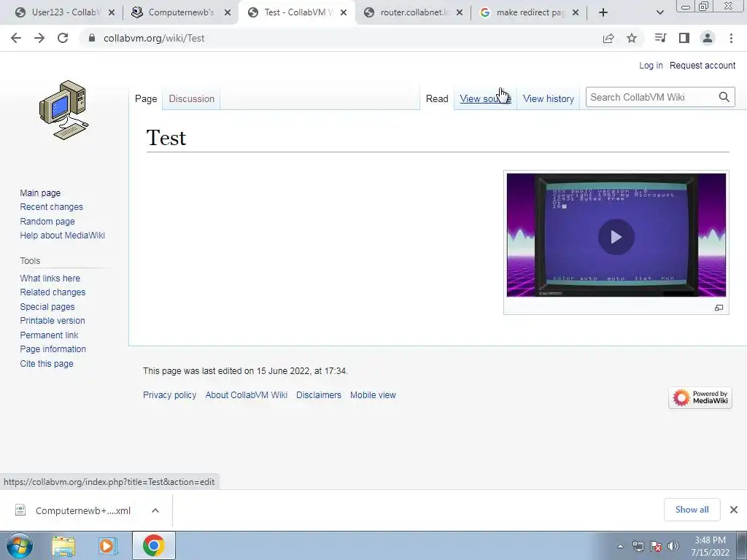Go forward in browser history
The image size is (747, 560).
39,38
